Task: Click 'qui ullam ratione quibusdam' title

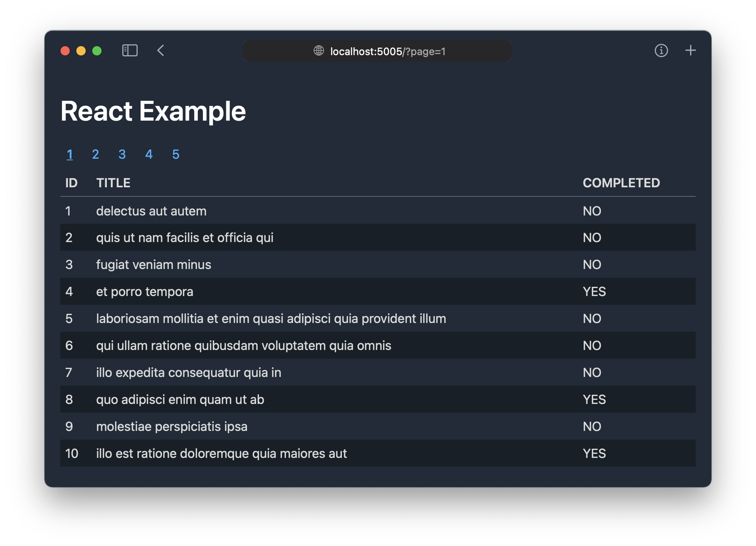Action: (x=244, y=346)
